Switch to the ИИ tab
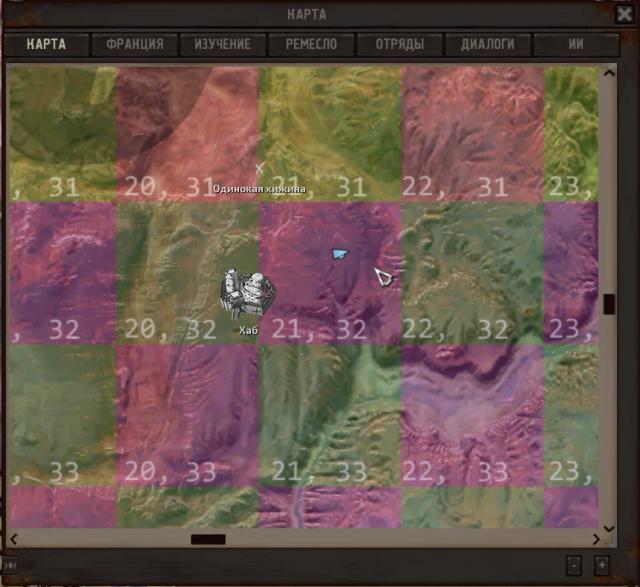Viewport: 640px width, 587px height. (x=576, y=45)
